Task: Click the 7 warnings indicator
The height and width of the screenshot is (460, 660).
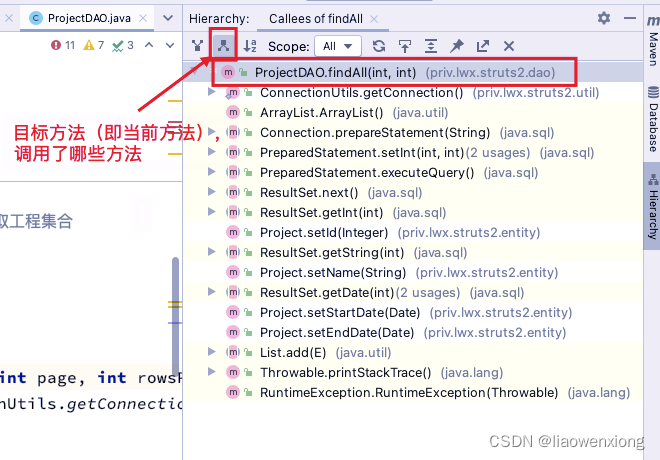Action: 93,45
